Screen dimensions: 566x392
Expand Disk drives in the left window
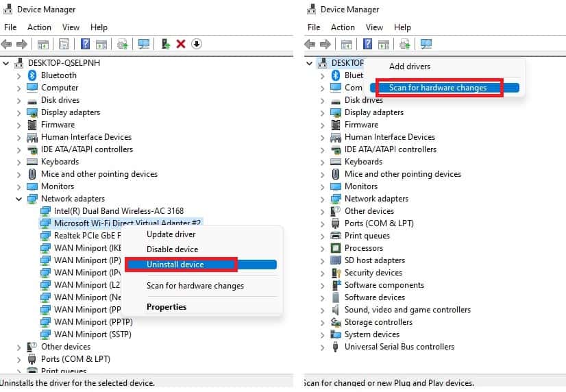tap(19, 100)
